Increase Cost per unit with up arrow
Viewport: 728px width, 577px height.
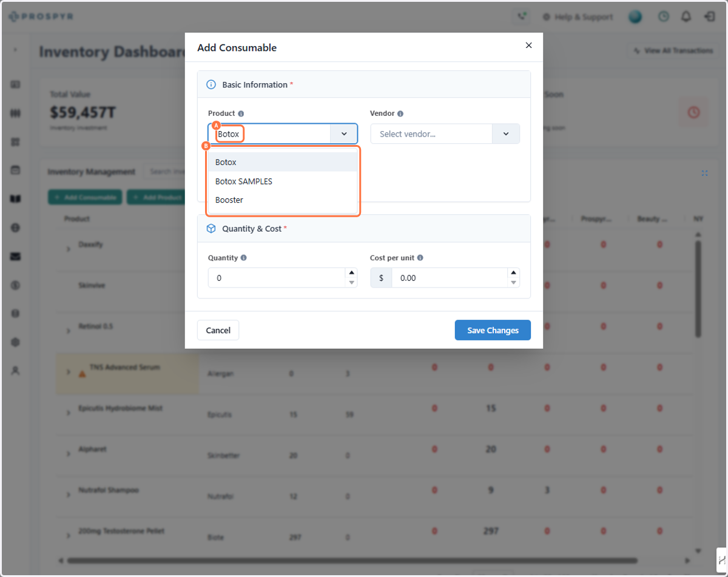tap(513, 273)
